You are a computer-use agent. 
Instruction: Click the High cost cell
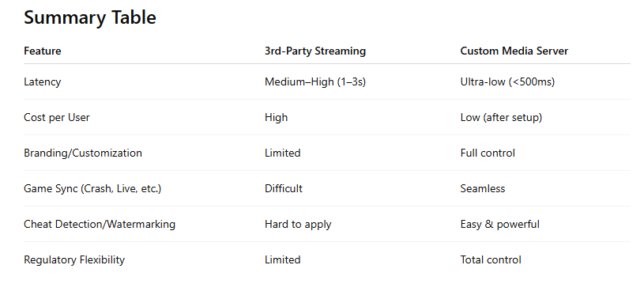pyautogui.click(x=276, y=118)
